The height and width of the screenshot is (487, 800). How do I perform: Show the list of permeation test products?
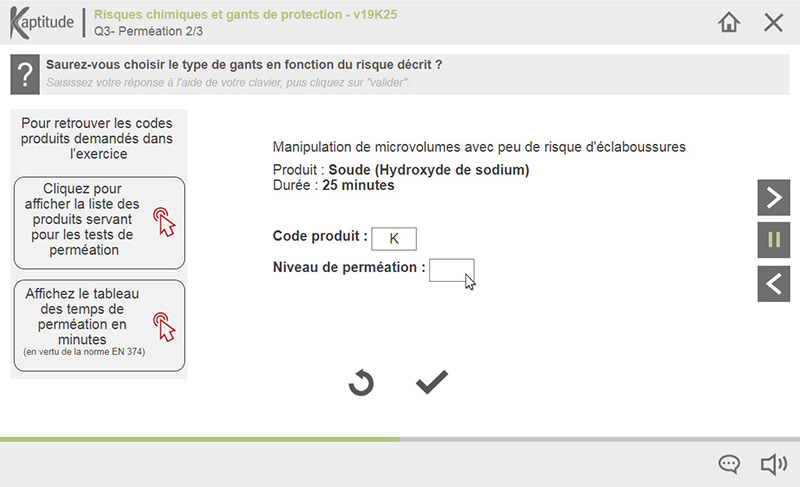coord(99,223)
